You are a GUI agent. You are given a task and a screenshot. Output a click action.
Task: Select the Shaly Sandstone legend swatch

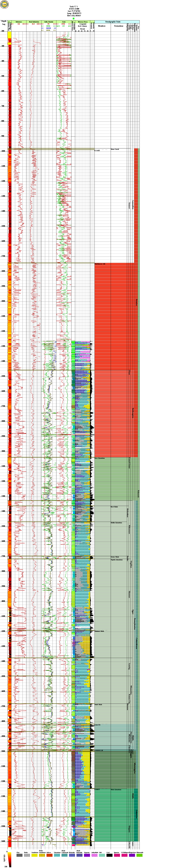coord(42,856)
